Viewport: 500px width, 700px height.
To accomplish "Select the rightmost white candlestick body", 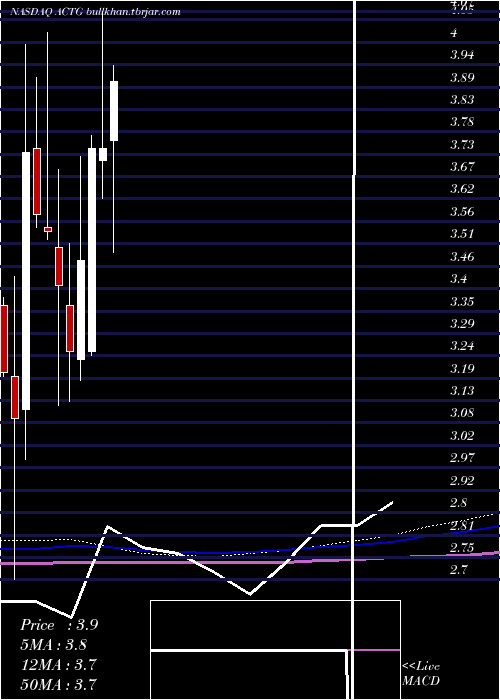I will click(114, 111).
